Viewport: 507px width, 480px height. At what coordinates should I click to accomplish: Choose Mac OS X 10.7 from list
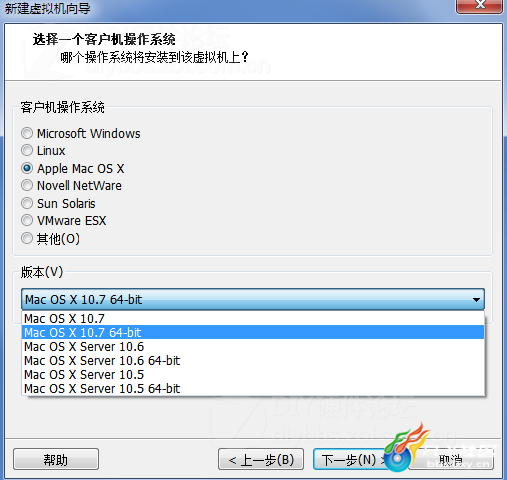point(253,318)
